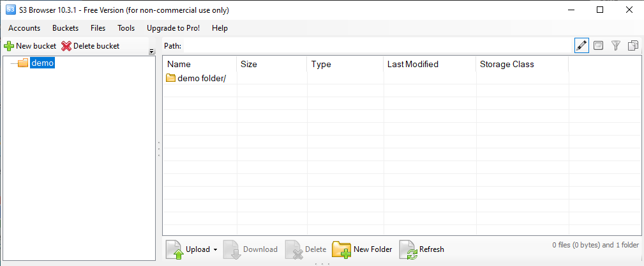Open the Buckets menu
644x266 pixels.
(x=65, y=28)
